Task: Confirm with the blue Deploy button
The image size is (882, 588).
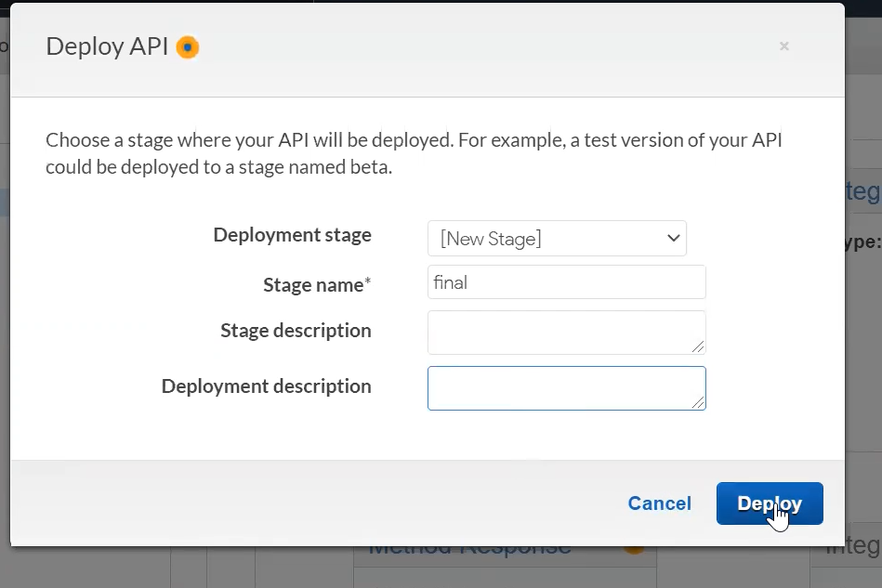Action: [x=770, y=503]
